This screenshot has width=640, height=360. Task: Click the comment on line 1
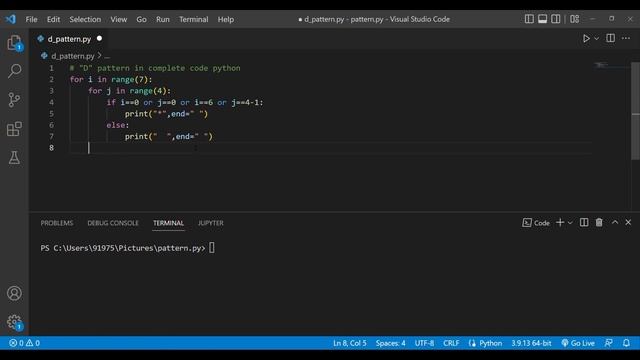[x=155, y=68]
